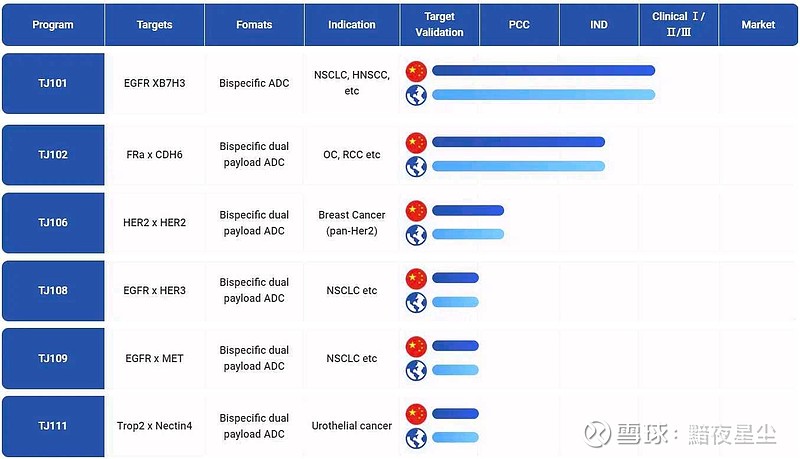Screen dimensions: 800x459
Task: Select China flag icon in TJ108 row
Action: (x=416, y=278)
